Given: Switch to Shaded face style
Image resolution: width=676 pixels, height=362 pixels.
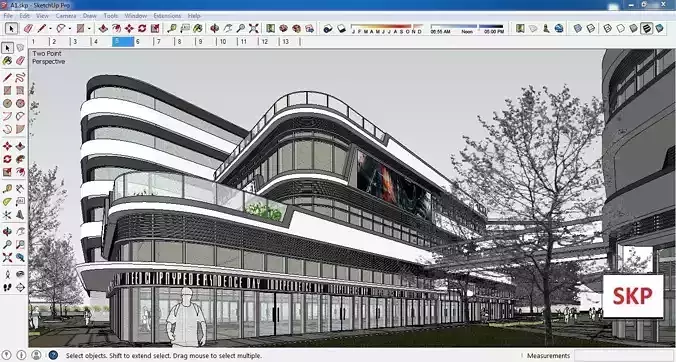Looking at the screenshot, I should [633, 28].
